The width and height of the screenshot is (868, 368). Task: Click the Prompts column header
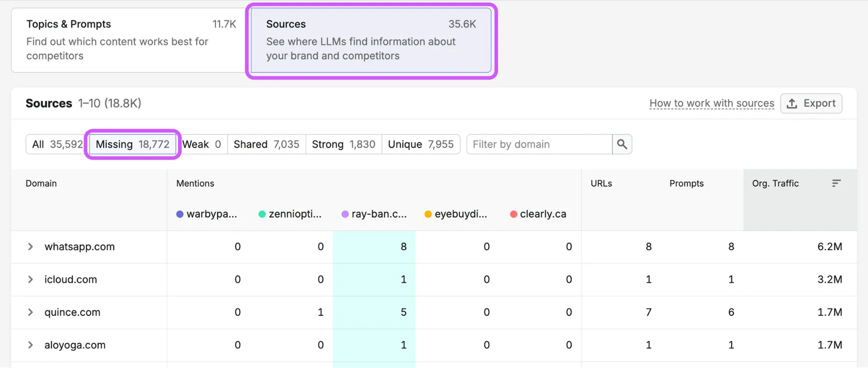click(686, 183)
